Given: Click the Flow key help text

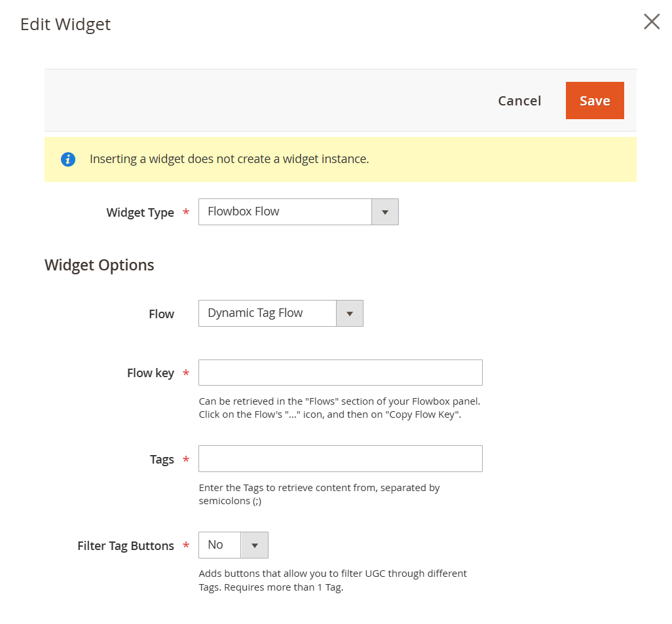Looking at the screenshot, I should pos(344,408).
